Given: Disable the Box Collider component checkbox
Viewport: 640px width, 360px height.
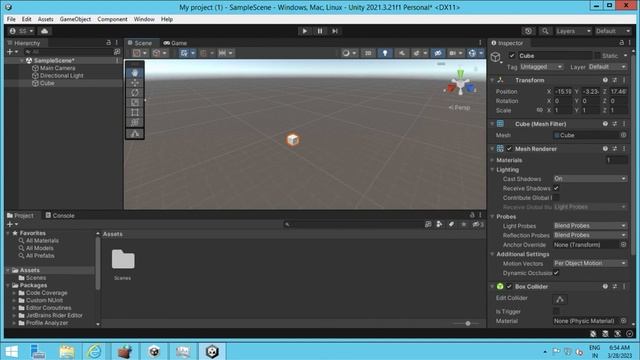Looking at the screenshot, I should (x=509, y=287).
